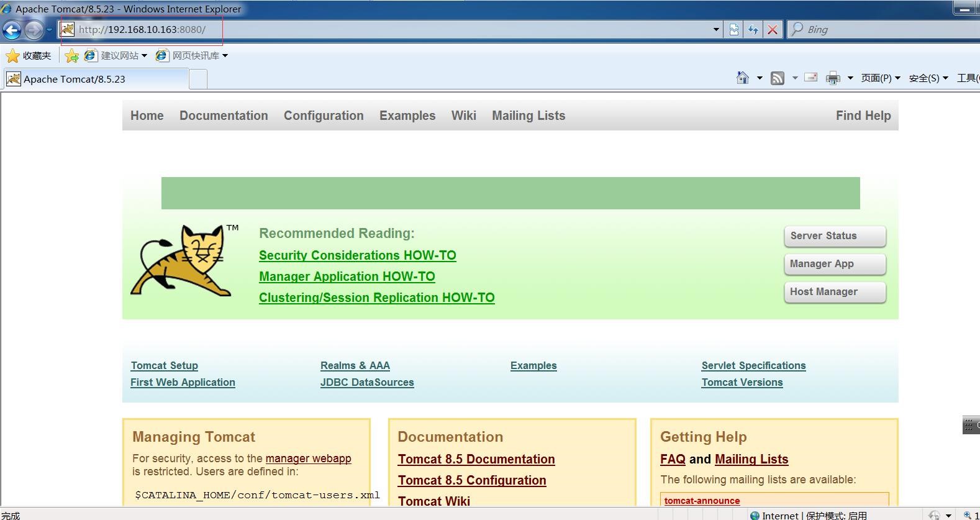This screenshot has width=980, height=520.
Task: Open Security Considerations HOW-TO link
Action: [x=357, y=255]
